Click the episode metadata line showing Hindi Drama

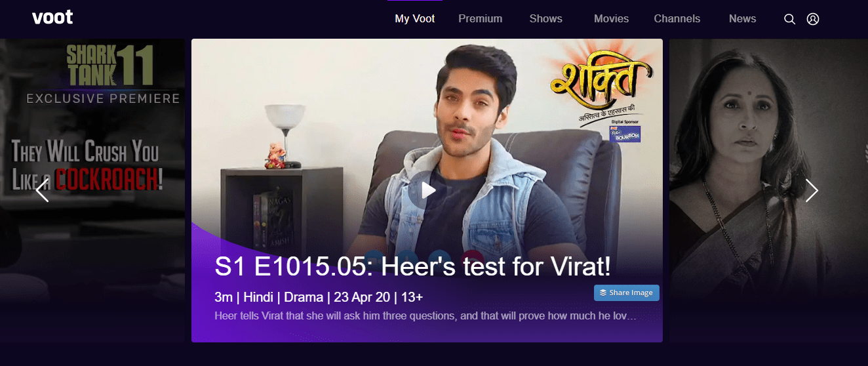coord(319,297)
